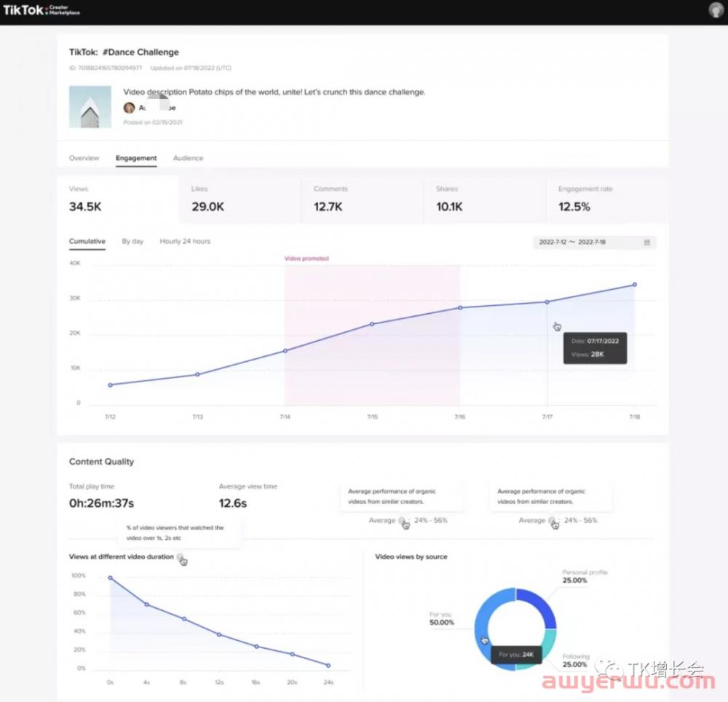Select the Cumulative chart view

87,242
